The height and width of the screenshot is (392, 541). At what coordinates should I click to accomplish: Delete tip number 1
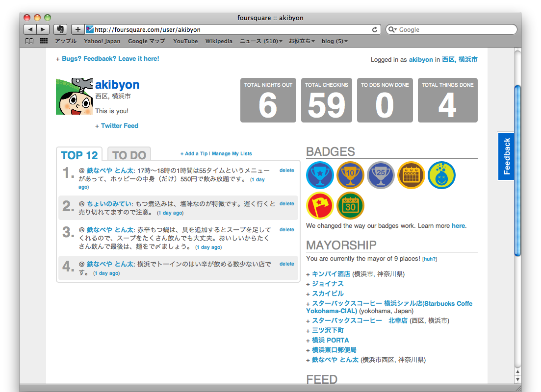coord(287,171)
